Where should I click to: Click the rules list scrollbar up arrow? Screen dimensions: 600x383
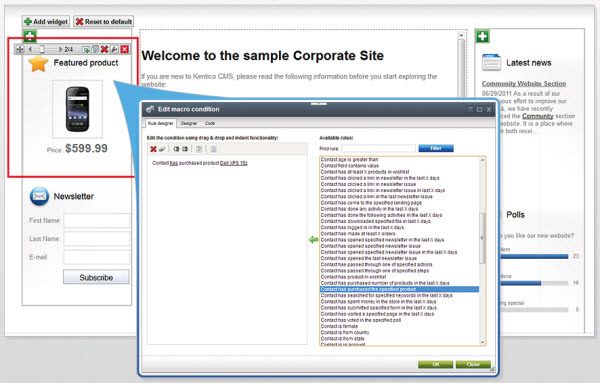(x=482, y=160)
